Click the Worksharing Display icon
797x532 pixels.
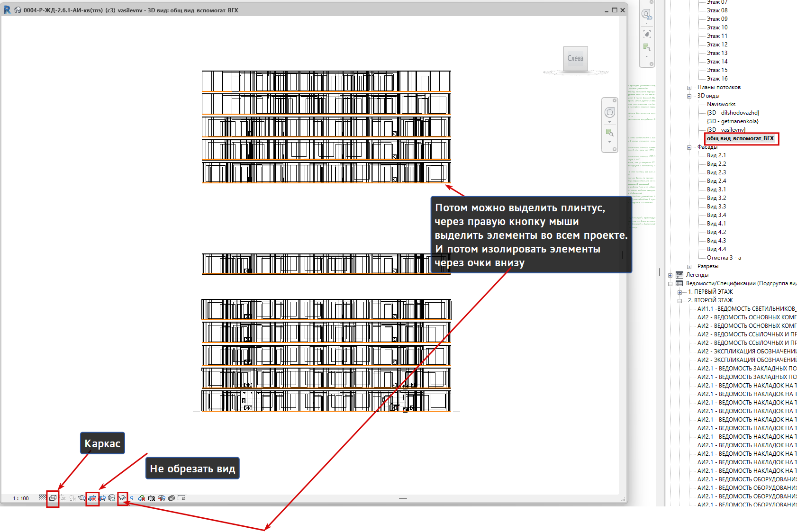coord(142,498)
